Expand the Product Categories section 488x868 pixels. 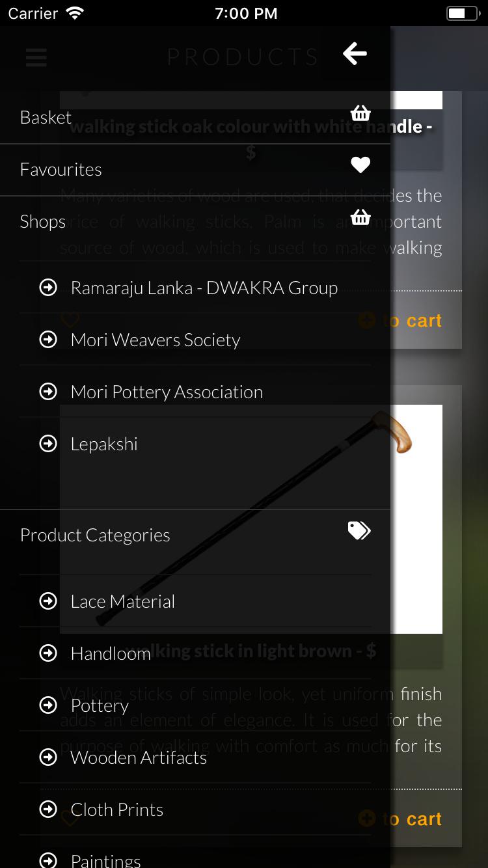[x=195, y=536]
